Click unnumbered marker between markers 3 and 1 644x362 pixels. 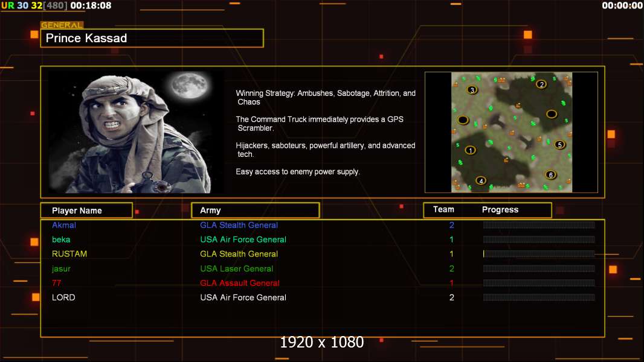click(x=463, y=120)
